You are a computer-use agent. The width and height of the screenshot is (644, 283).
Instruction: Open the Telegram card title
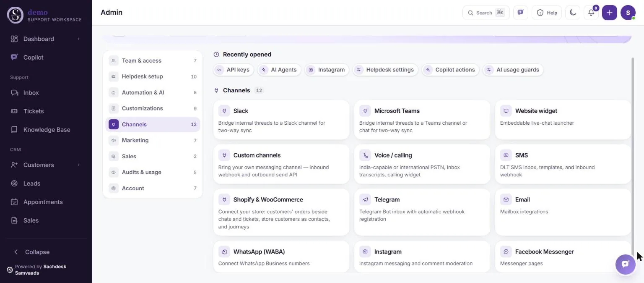coord(387,200)
